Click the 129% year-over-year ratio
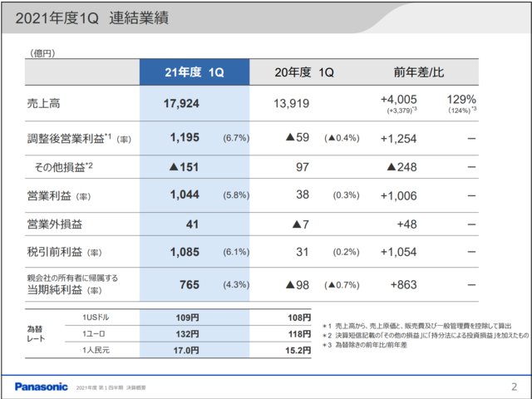The height and width of the screenshot is (399, 532). pyautogui.click(x=463, y=99)
